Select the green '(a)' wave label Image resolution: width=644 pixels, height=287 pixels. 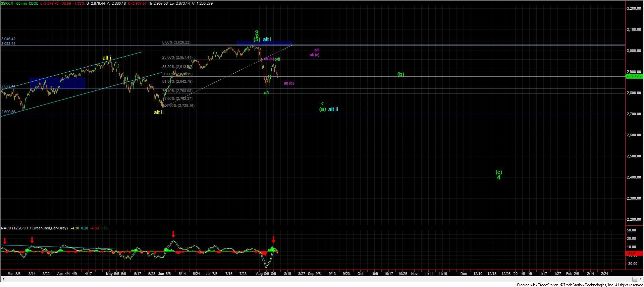pos(322,109)
